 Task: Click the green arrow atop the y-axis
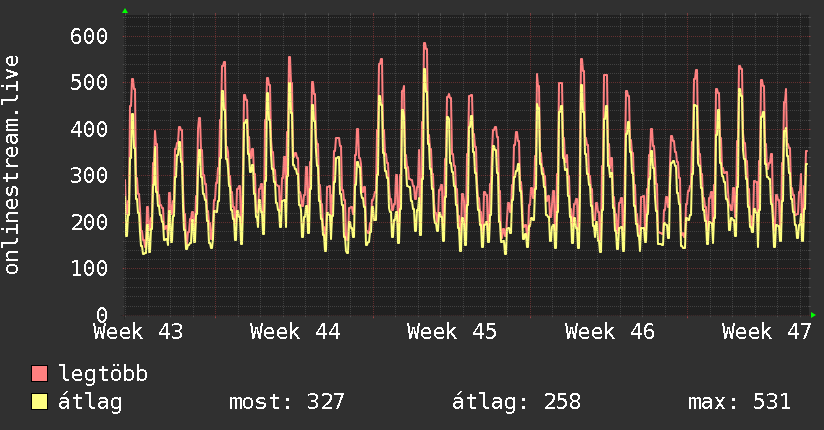pos(125,11)
